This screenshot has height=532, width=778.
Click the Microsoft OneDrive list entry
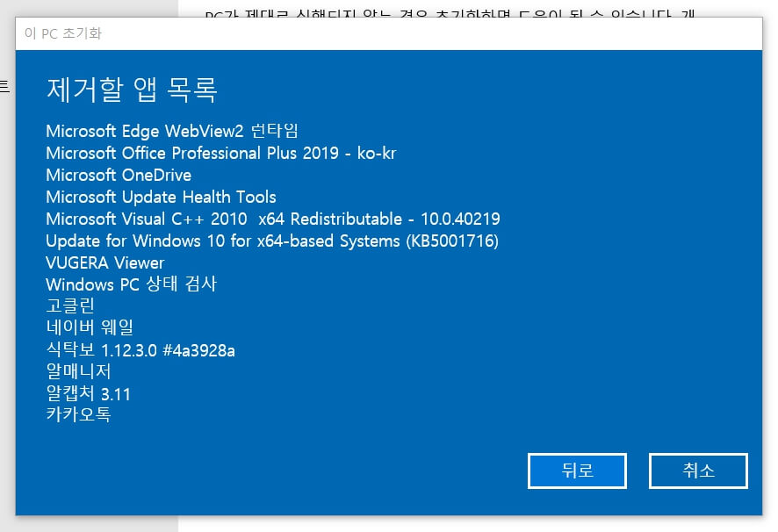(x=118, y=175)
